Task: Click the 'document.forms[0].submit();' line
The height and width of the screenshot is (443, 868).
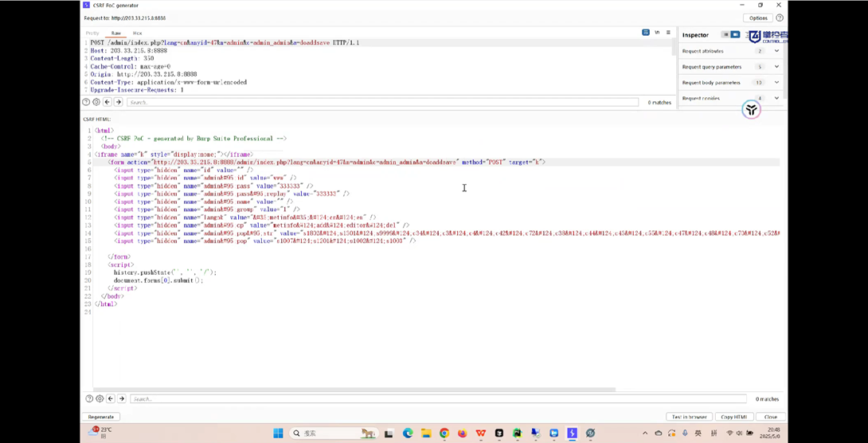Action: click(x=158, y=280)
